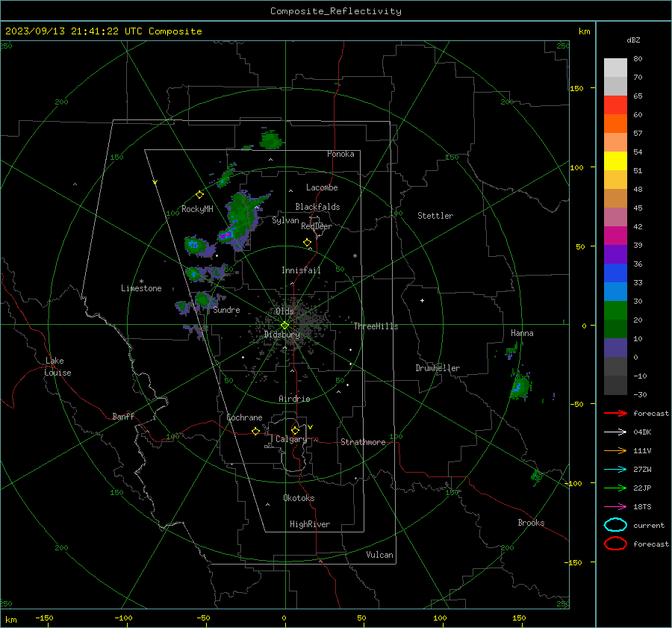Image resolution: width=672 pixels, height=628 pixels.
Task: Click the HighRiver label
Action: [x=310, y=524]
